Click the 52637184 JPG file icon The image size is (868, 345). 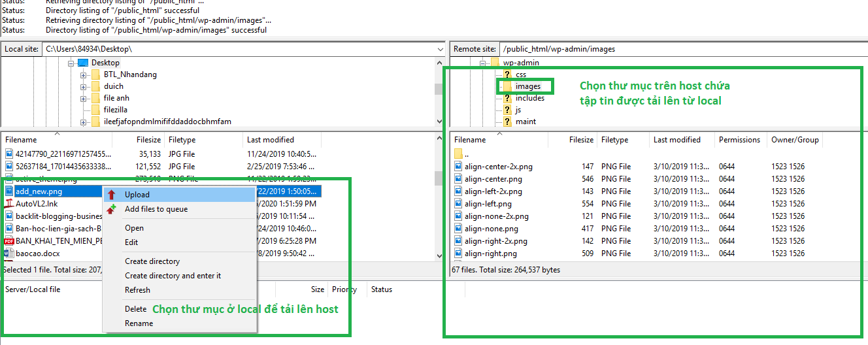[x=9, y=167]
